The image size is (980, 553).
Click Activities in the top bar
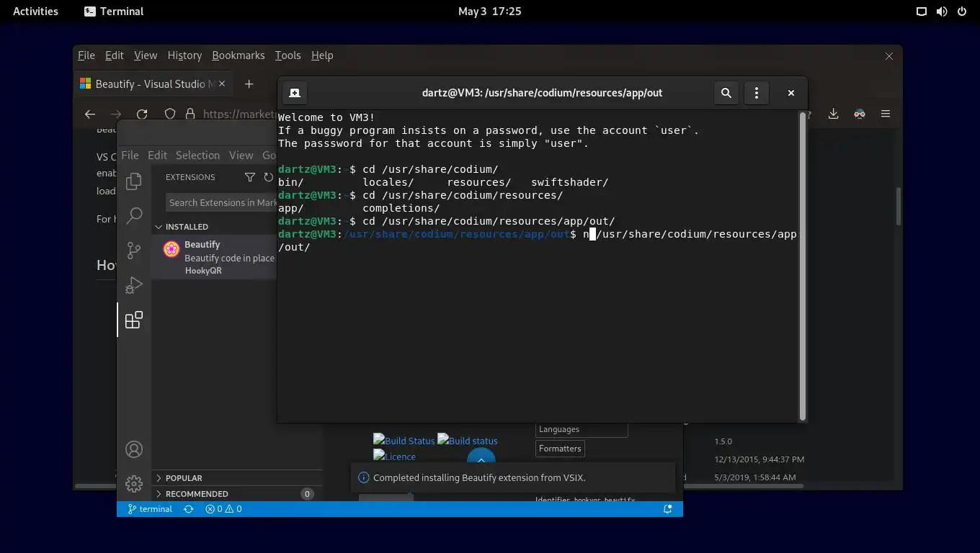click(35, 12)
